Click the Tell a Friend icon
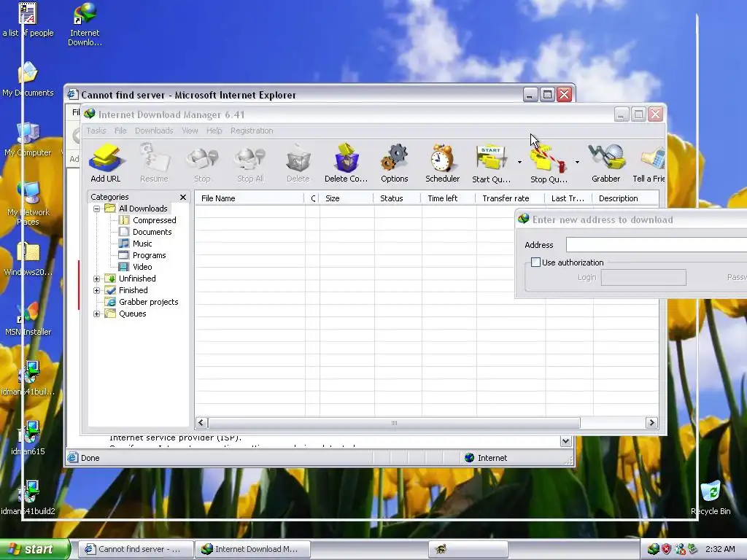 [x=649, y=163]
